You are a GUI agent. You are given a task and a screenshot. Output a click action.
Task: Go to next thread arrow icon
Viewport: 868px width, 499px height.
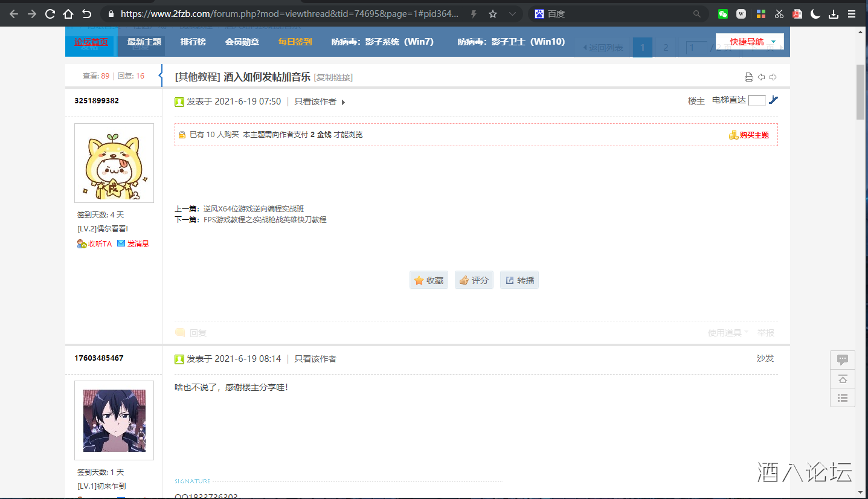click(773, 77)
